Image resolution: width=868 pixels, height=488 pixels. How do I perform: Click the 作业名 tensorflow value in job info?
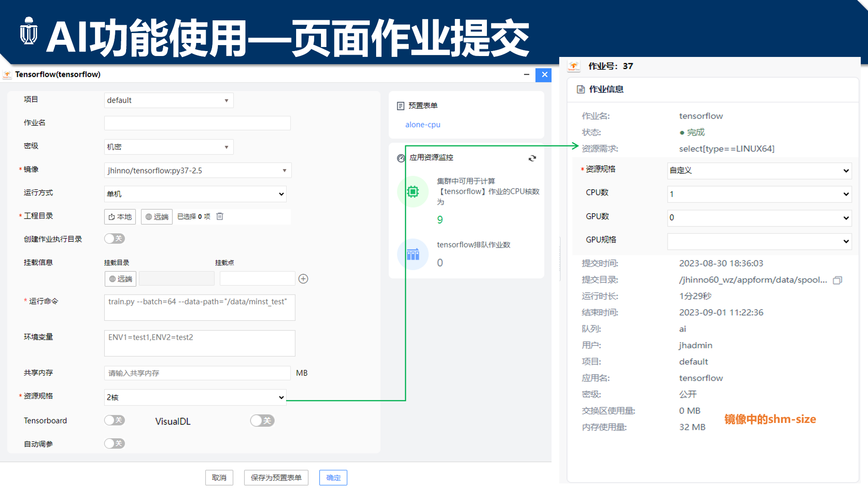(701, 116)
